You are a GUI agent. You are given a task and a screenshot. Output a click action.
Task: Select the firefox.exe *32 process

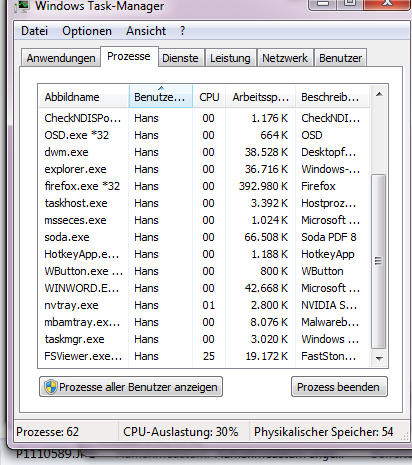204,186
